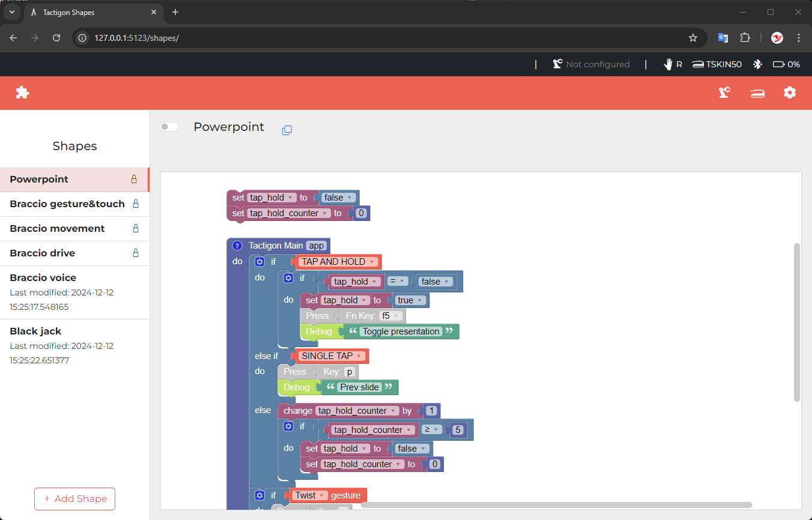Screen dimensions: 812x520
Task: Select the Black jack shape
Action: click(74, 346)
